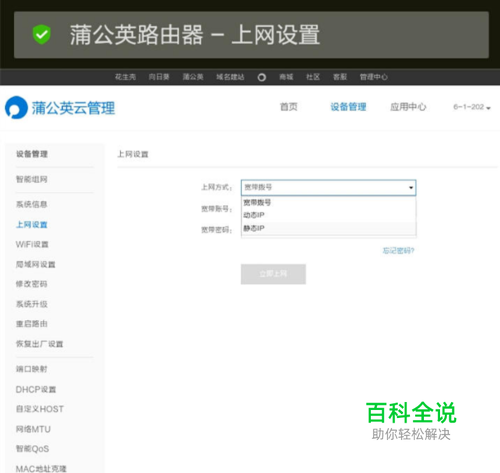Open MAC地址克隆 in sidebar

point(41,469)
